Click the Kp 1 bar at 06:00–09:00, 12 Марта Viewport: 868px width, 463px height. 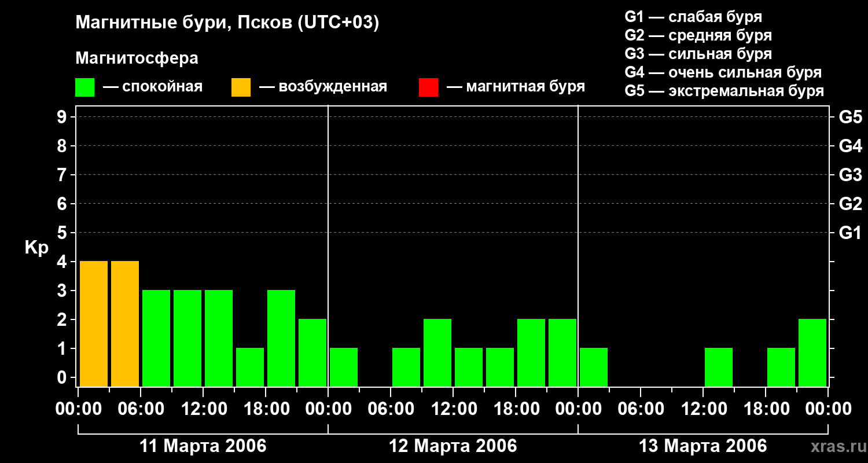point(406,367)
